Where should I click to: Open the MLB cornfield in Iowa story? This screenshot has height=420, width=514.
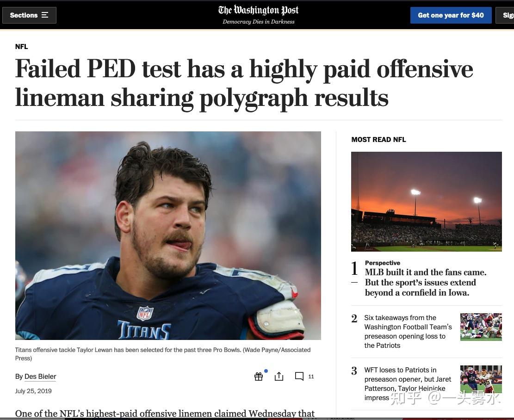tap(426, 282)
